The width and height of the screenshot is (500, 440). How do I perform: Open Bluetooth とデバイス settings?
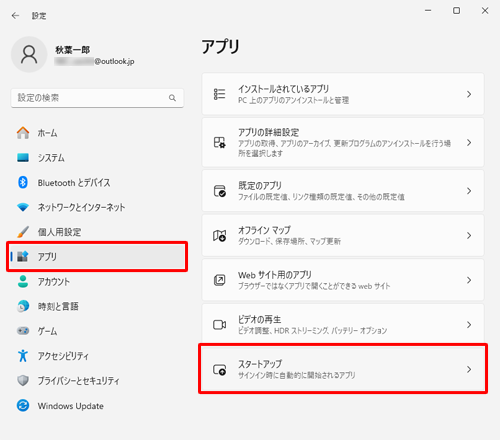click(x=97, y=182)
